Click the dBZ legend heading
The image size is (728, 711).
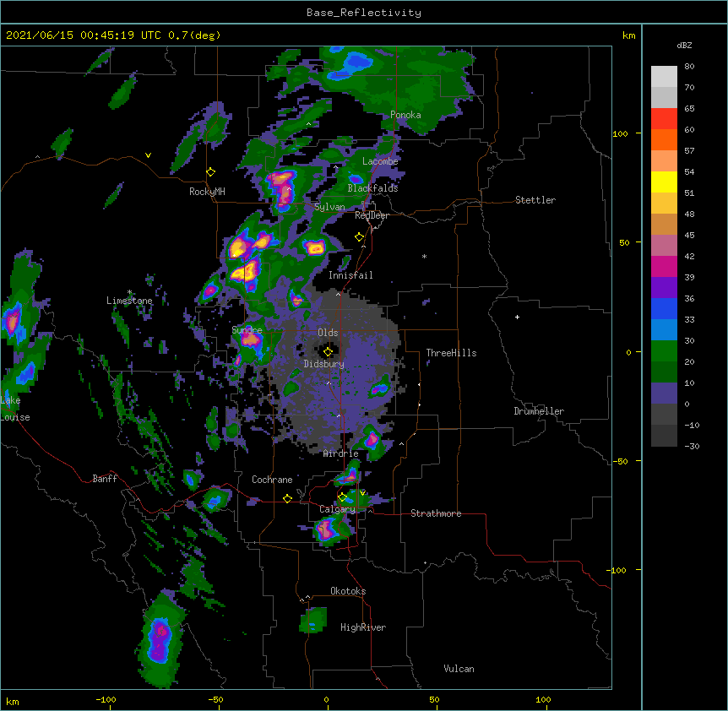pos(684,45)
